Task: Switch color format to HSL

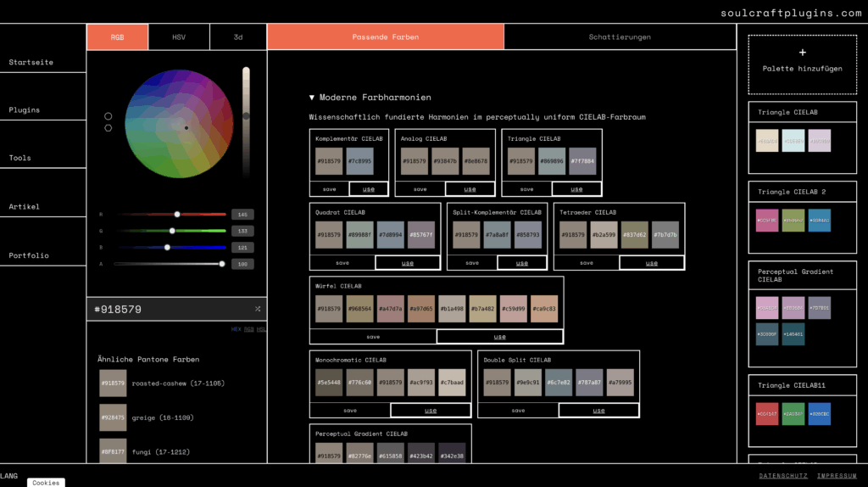Action: 261,329
